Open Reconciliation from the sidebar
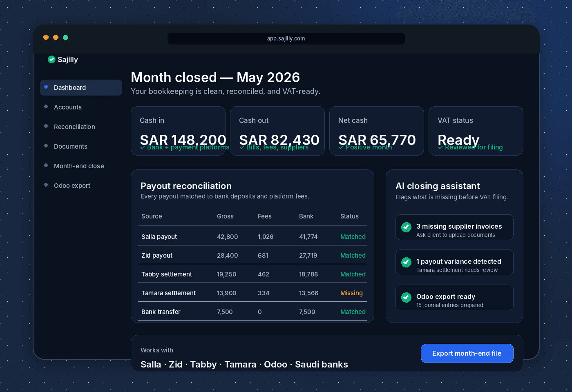Viewport: 572px width, 392px height. (x=81, y=127)
